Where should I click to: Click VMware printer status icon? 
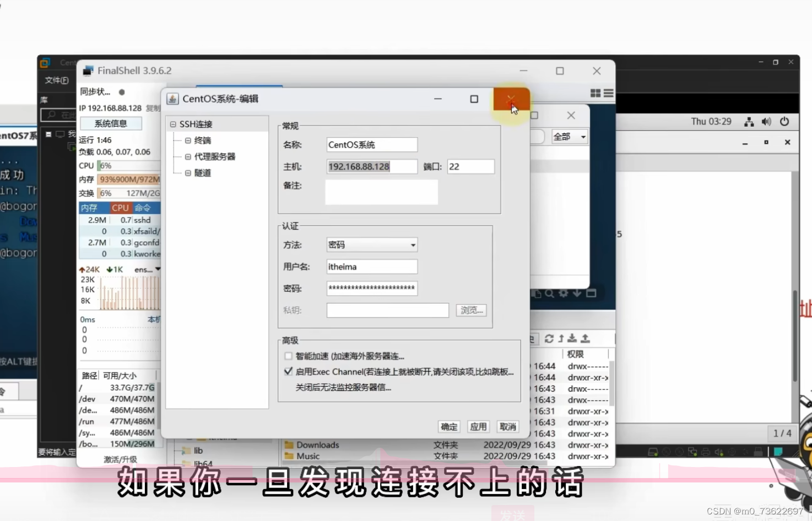[x=706, y=452]
